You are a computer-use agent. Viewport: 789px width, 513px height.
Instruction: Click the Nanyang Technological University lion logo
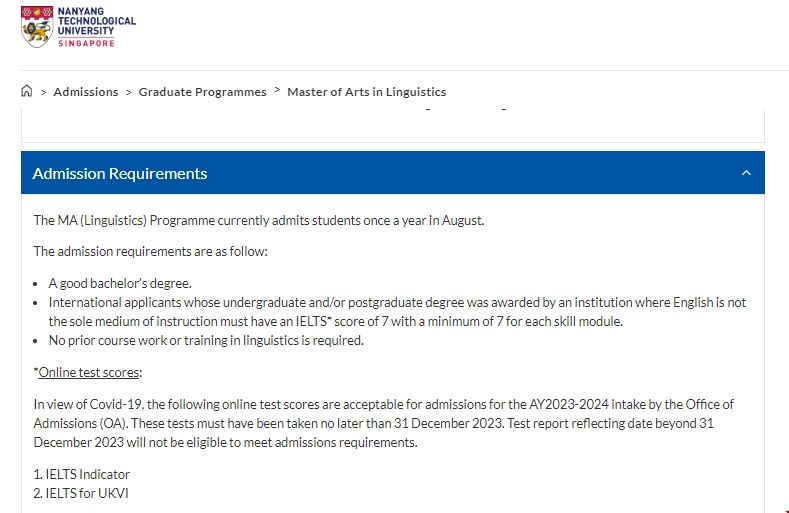tap(38, 27)
